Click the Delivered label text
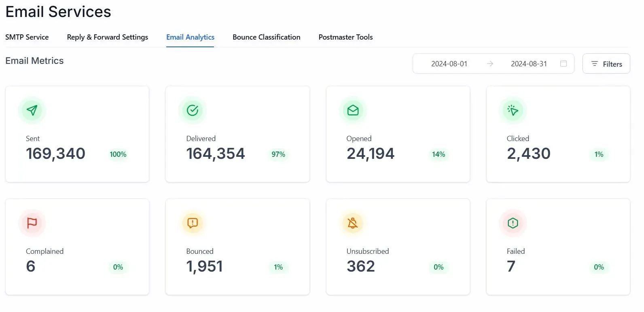644x312 pixels. point(201,139)
